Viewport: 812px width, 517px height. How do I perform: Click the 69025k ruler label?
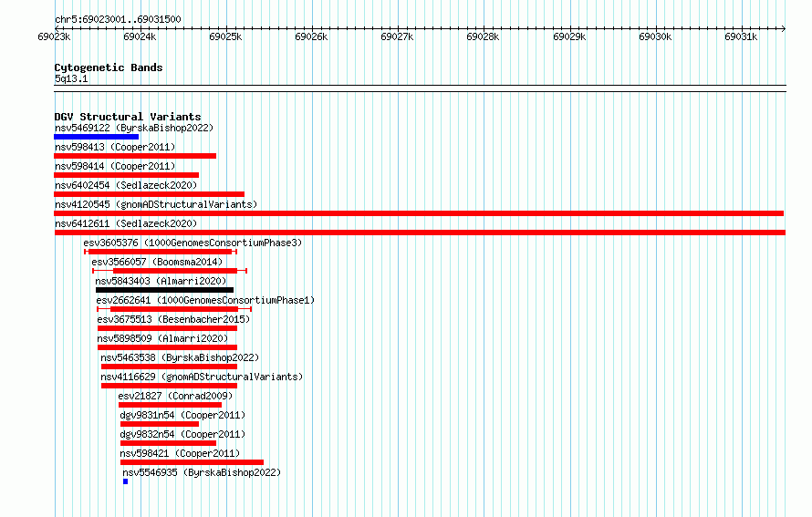pyautogui.click(x=225, y=36)
